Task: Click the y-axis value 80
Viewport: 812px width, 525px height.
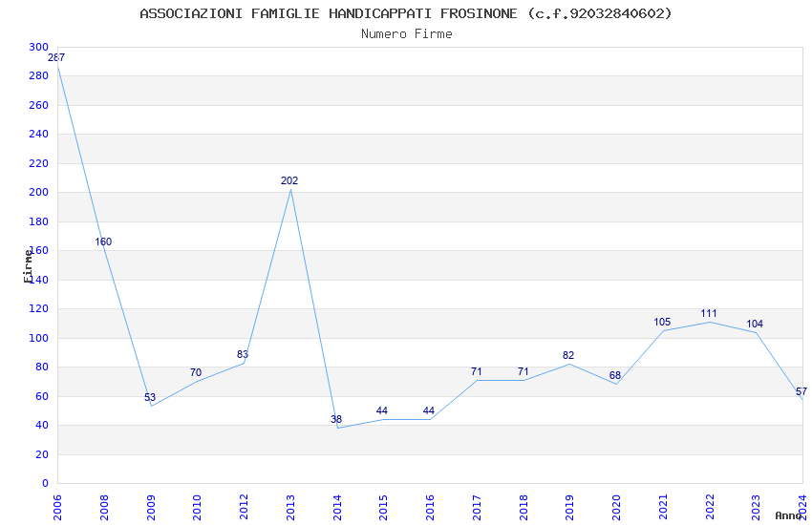Action: [41, 367]
